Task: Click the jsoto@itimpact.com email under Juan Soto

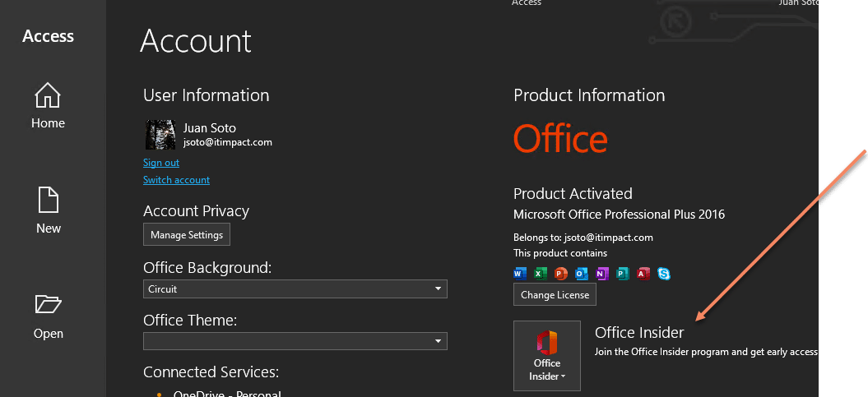Action: [x=228, y=142]
